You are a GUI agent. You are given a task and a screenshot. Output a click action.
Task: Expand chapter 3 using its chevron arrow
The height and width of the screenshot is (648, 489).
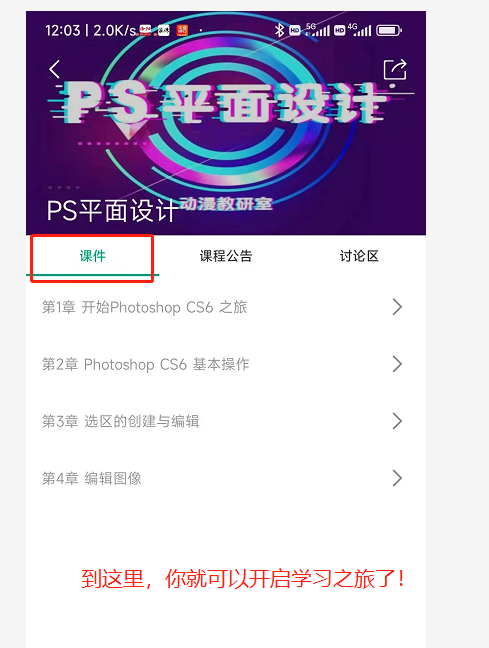397,421
